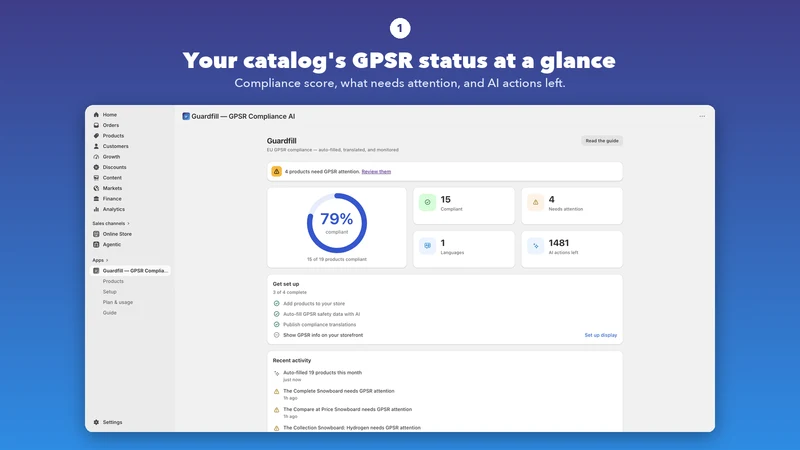
Task: Check 'Show GPSR info on your storefront' step
Action: point(277,335)
